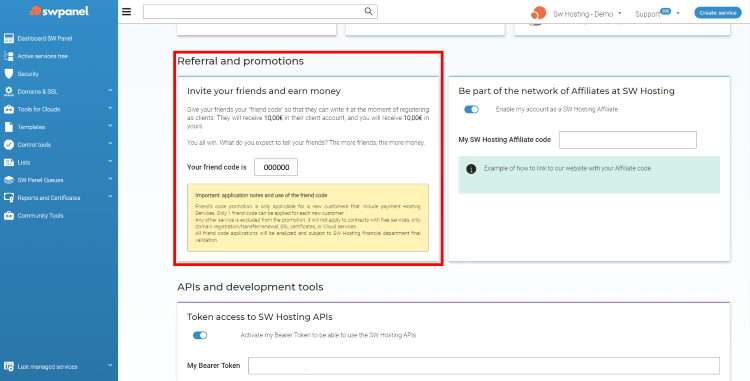The width and height of the screenshot is (750, 381).
Task: Click the Important application notes heading
Action: point(261,196)
